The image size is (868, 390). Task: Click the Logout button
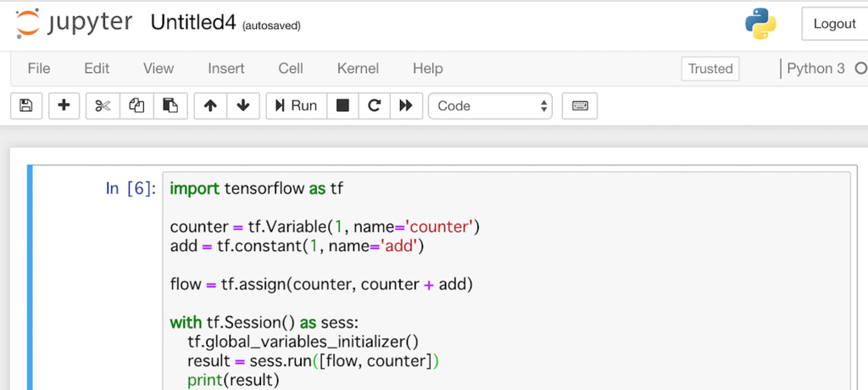click(x=834, y=24)
